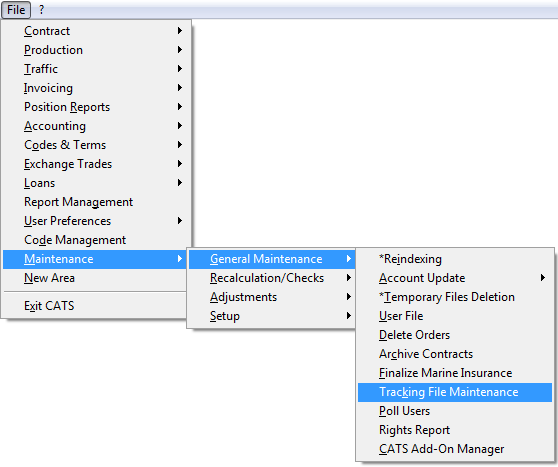Open Recalculation/Checks submenu
The width and height of the screenshot is (558, 467).
point(272,278)
